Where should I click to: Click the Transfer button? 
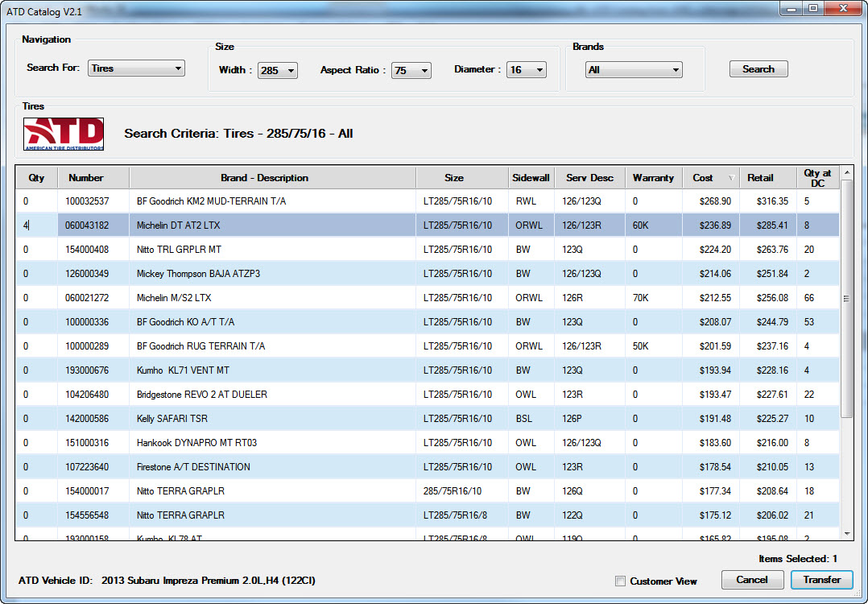(x=821, y=580)
